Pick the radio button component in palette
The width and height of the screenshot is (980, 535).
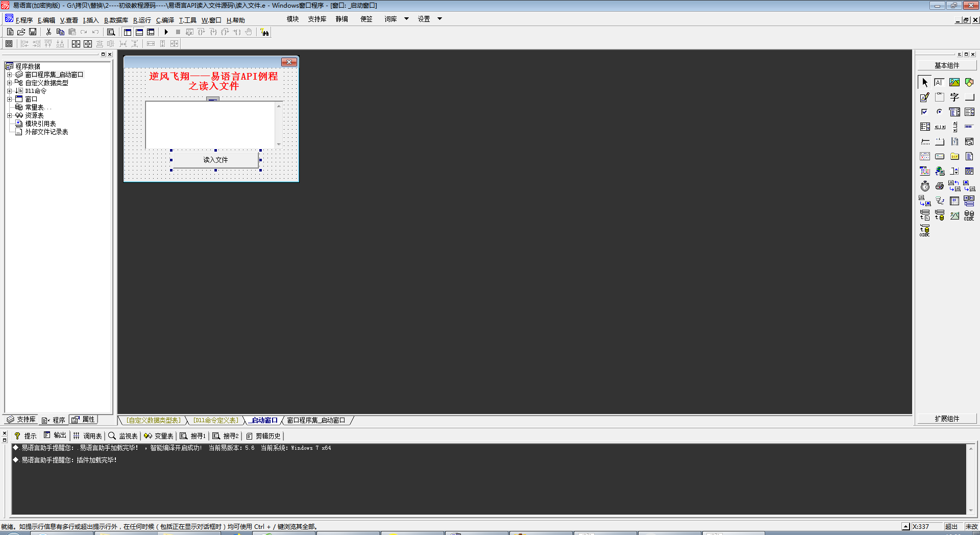tap(940, 112)
